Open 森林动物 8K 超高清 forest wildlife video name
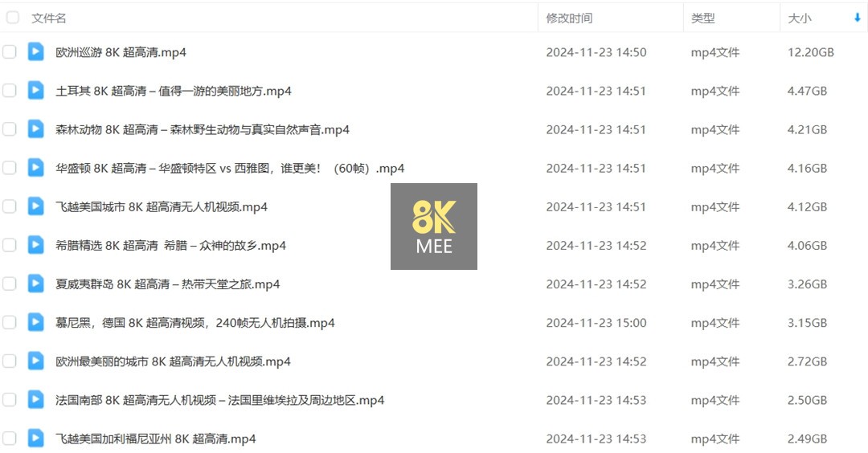The height and width of the screenshot is (453, 868). tap(203, 129)
